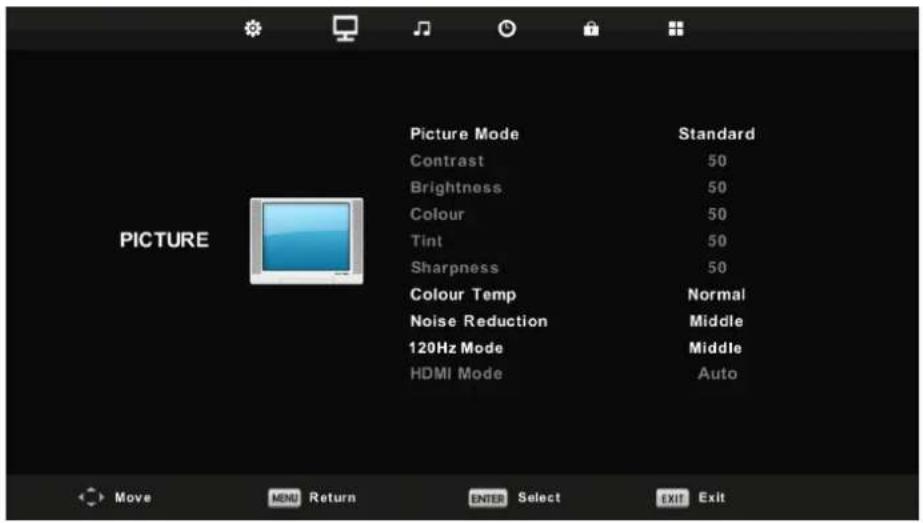The image size is (923, 523).
Task: Change the Normal colour temp value
Action: click(x=716, y=294)
